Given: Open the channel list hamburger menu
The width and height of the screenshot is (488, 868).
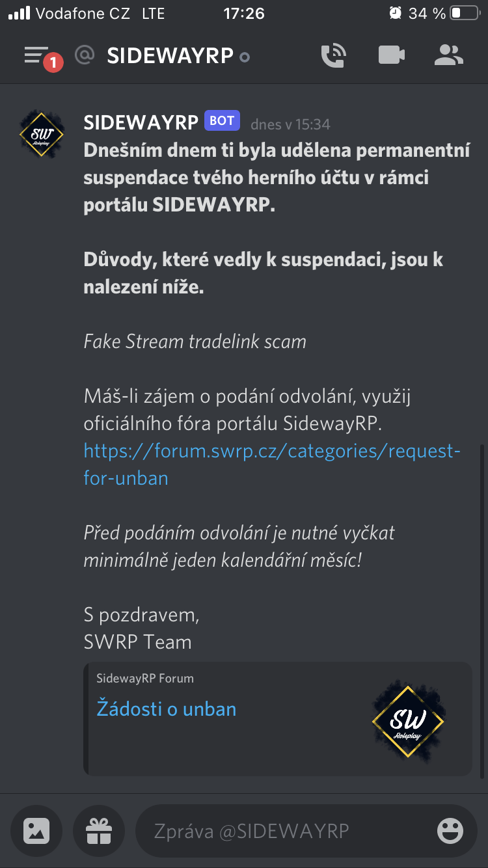Looking at the screenshot, I should [36, 55].
